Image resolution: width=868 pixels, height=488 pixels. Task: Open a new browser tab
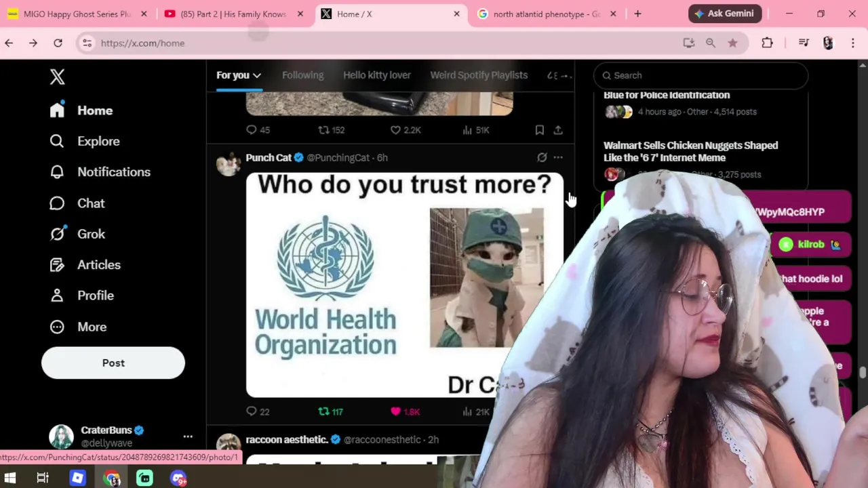pyautogui.click(x=637, y=14)
